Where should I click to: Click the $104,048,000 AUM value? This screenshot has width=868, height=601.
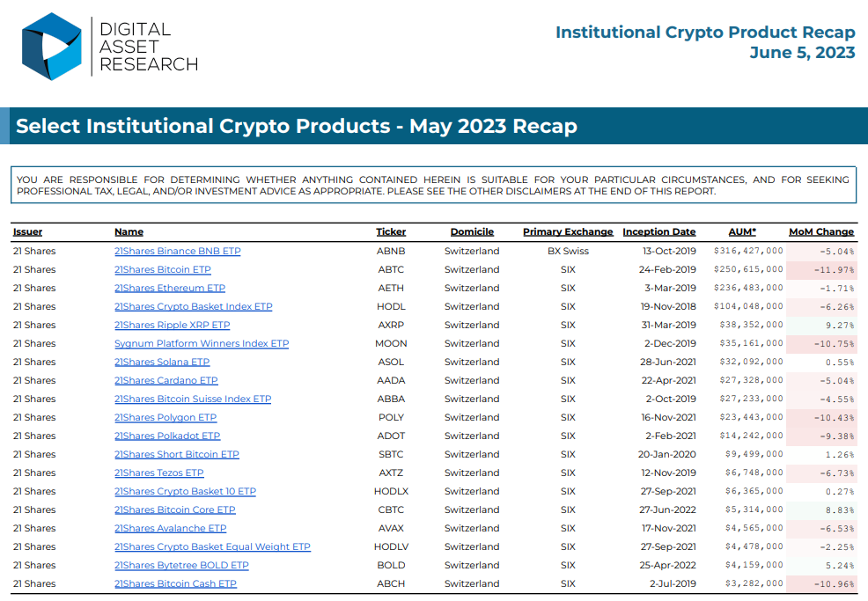[x=748, y=306]
